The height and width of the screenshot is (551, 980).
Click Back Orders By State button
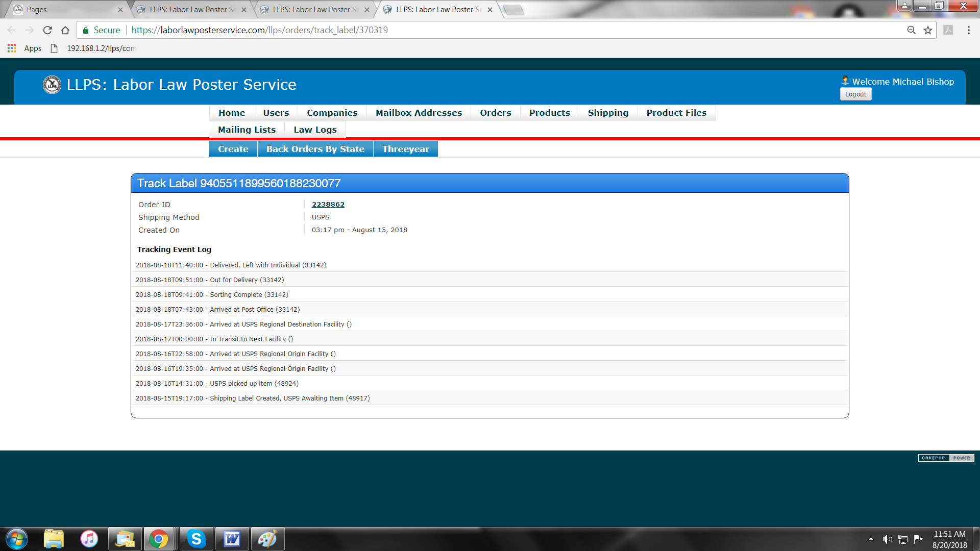click(x=315, y=149)
